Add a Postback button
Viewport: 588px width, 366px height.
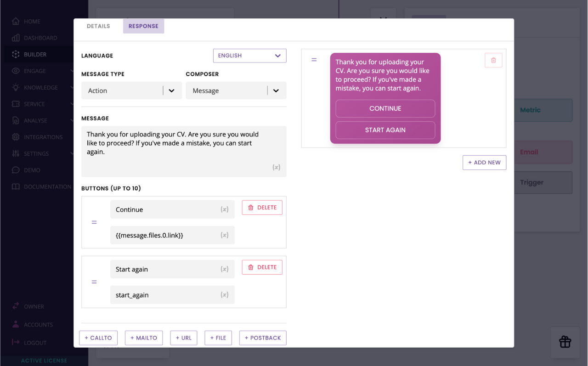click(263, 338)
